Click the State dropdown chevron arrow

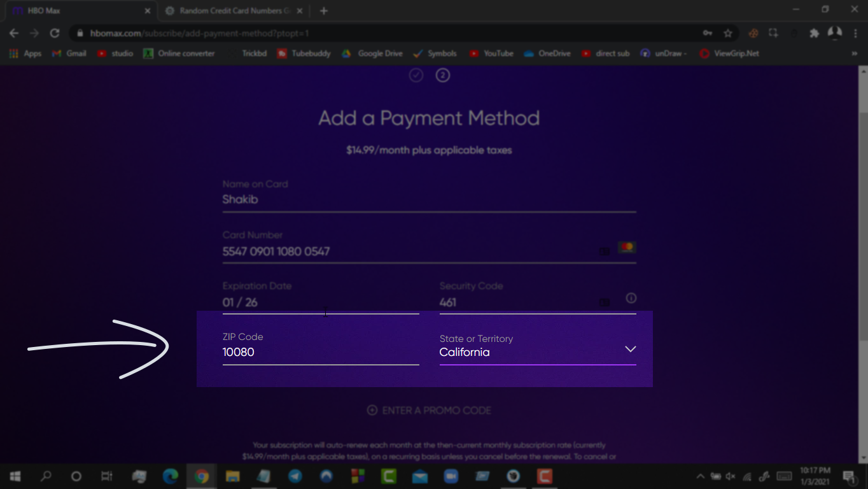630,349
